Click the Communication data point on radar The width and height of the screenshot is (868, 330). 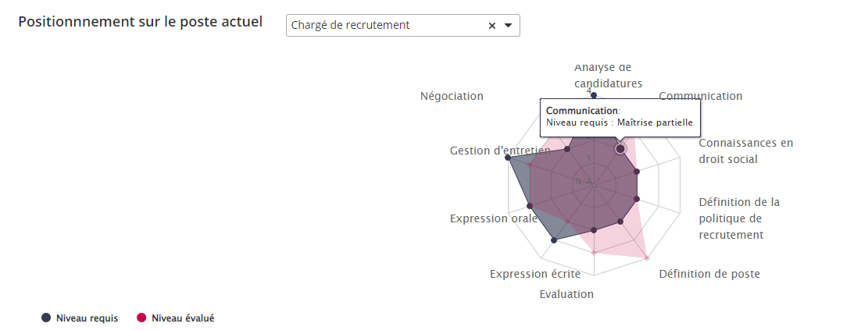(620, 148)
